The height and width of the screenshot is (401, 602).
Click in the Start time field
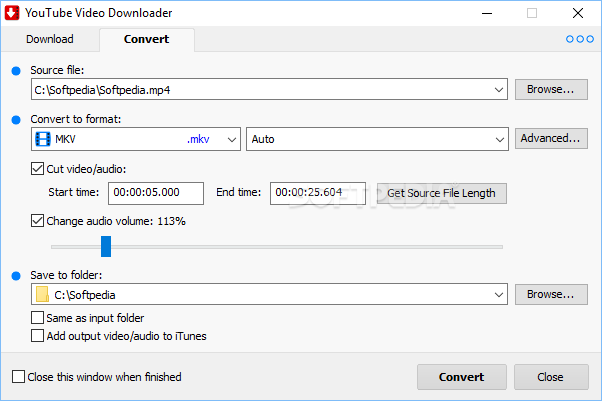tap(156, 193)
